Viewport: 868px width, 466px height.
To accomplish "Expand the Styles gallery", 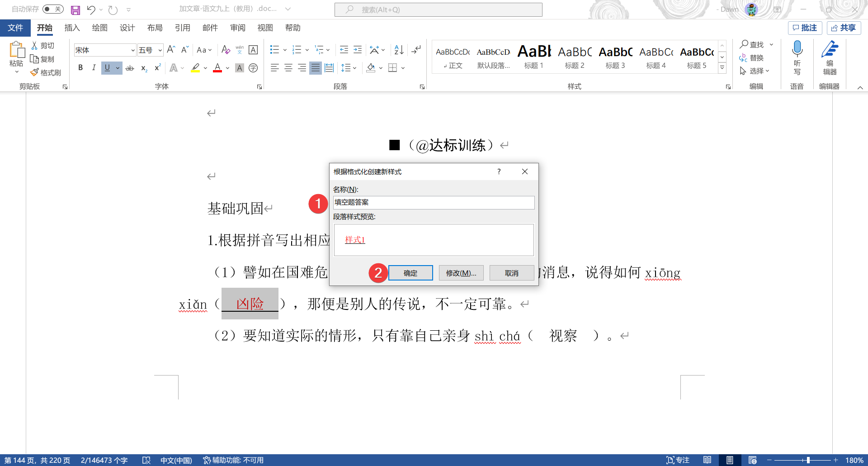I will pyautogui.click(x=722, y=68).
